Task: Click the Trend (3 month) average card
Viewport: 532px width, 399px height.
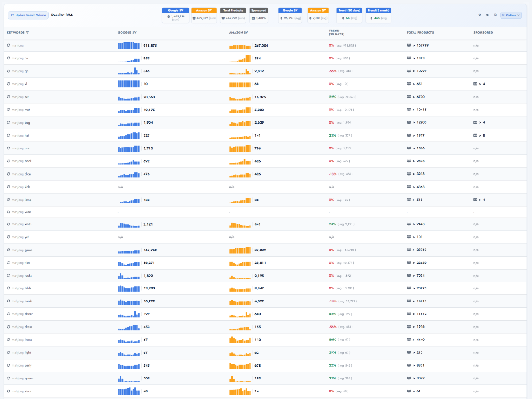Action: [x=379, y=15]
